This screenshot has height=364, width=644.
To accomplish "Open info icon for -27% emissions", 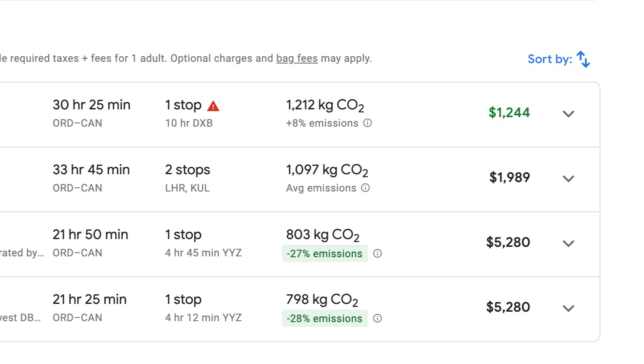I will [x=377, y=253].
